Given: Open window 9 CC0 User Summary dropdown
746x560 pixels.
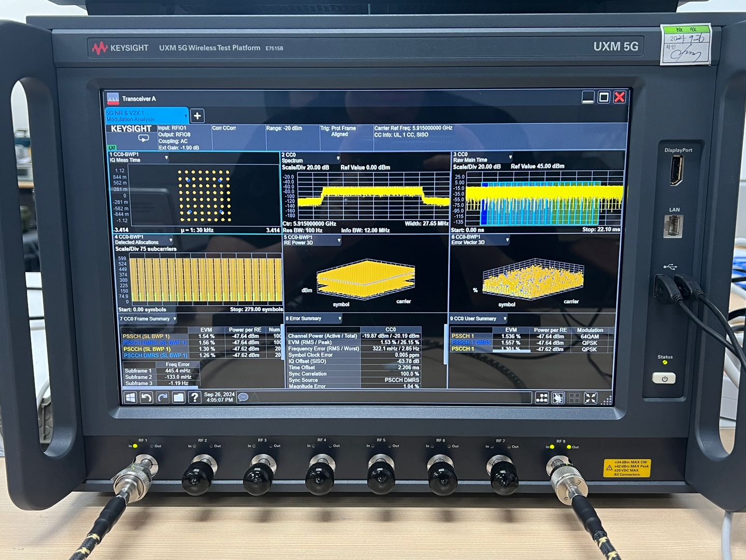Looking at the screenshot, I should 505,319.
